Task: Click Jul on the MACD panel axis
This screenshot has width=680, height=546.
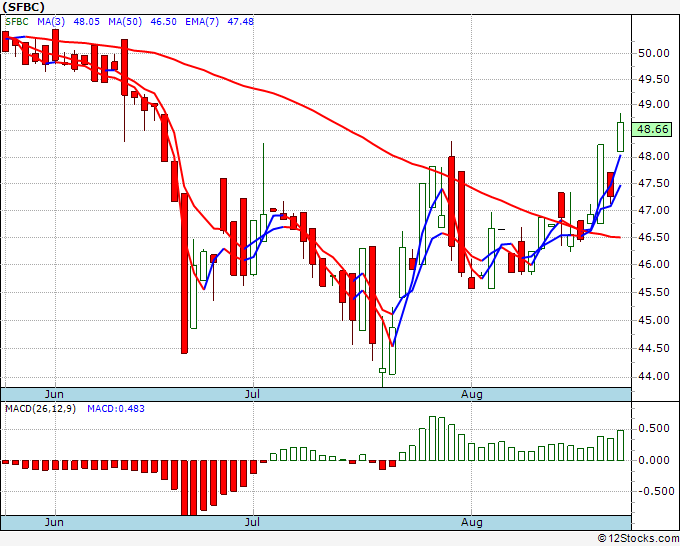Action: point(252,522)
